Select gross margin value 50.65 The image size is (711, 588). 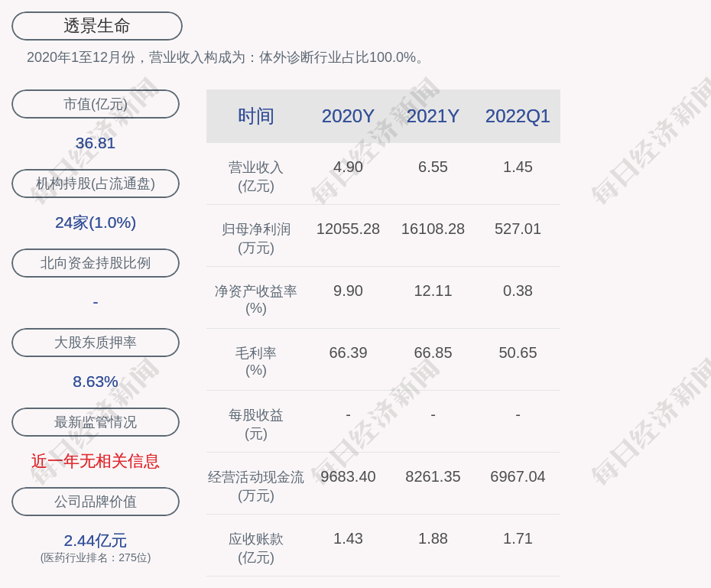click(x=518, y=352)
